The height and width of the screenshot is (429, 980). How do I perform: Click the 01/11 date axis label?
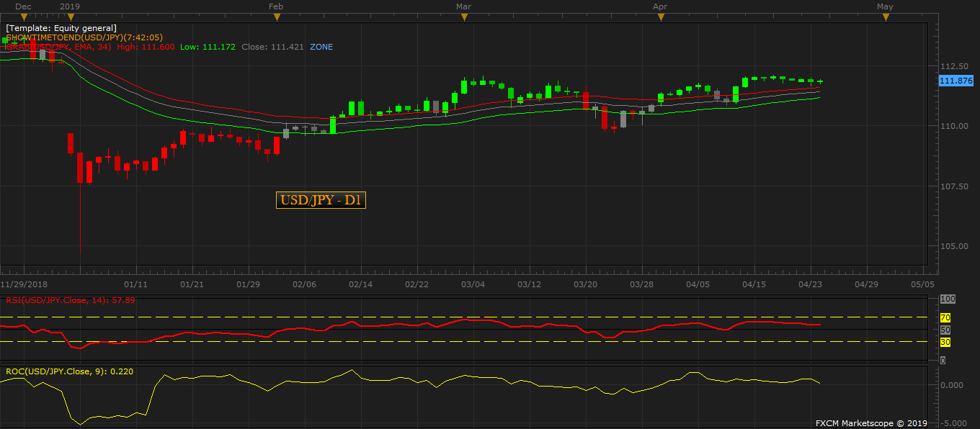pos(135,284)
